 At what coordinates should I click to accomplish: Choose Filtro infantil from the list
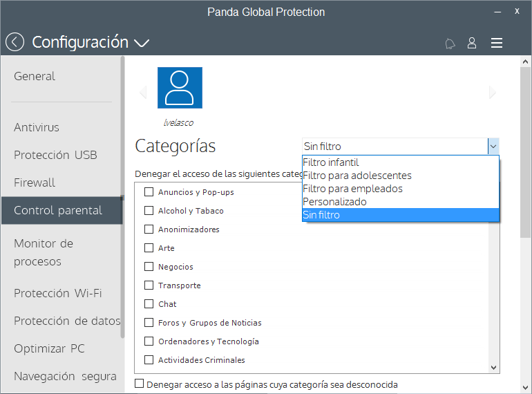(400, 162)
